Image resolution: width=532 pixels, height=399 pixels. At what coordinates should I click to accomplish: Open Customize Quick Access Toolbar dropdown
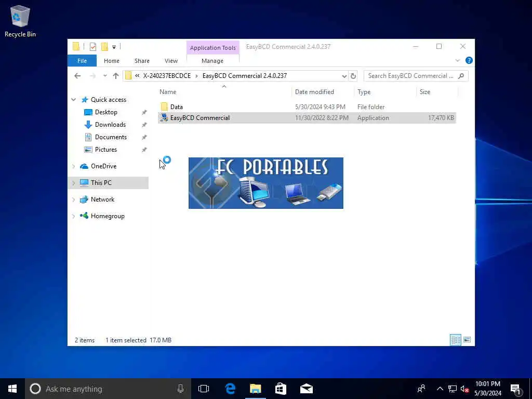pyautogui.click(x=114, y=47)
